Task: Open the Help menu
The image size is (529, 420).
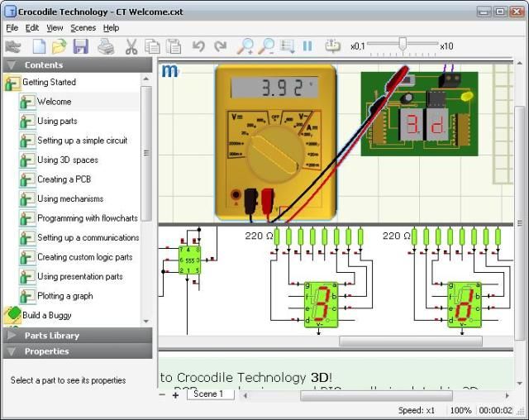Action: (111, 27)
